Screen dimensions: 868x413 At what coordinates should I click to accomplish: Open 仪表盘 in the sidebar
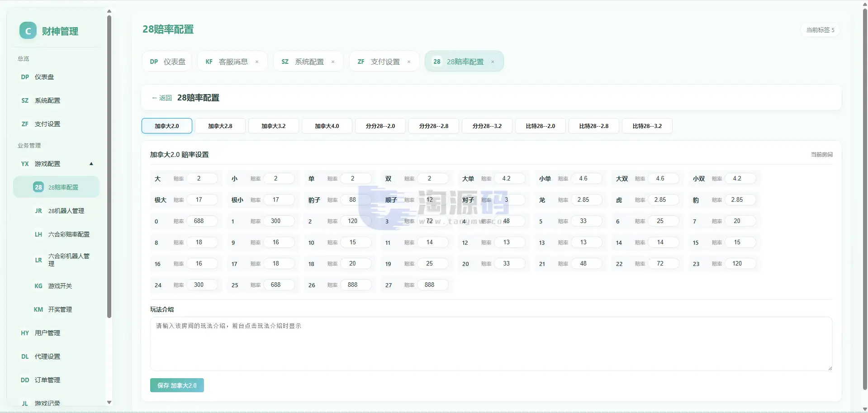click(56, 77)
